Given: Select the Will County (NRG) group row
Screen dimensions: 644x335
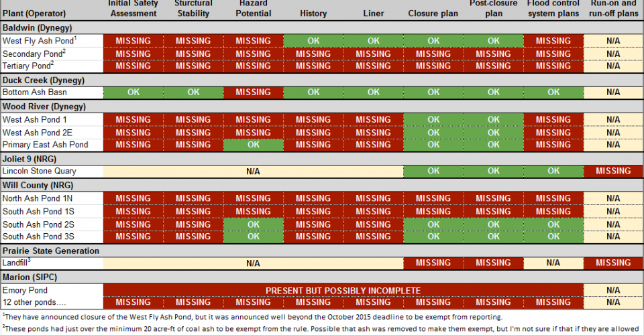Looking at the screenshot, I should (321, 185).
